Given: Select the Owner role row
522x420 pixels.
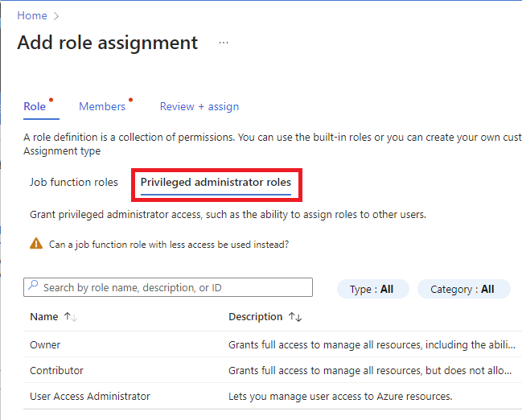Looking at the screenshot, I should pos(45,344).
